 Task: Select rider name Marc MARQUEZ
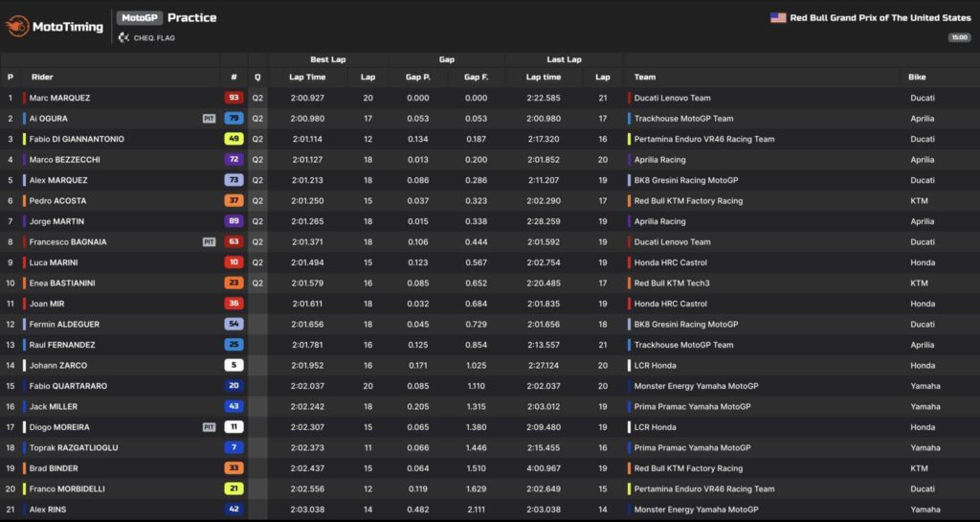59,98
